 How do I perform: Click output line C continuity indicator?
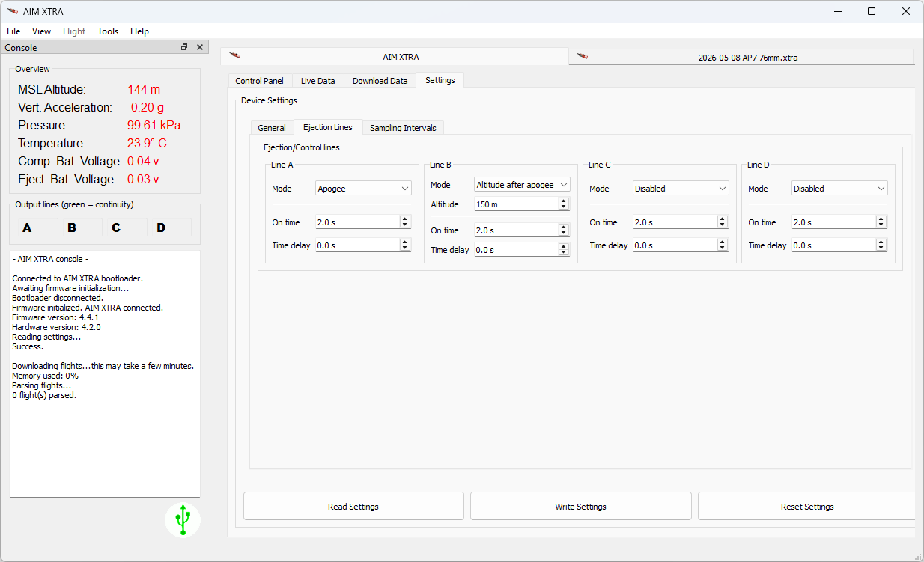tap(127, 227)
